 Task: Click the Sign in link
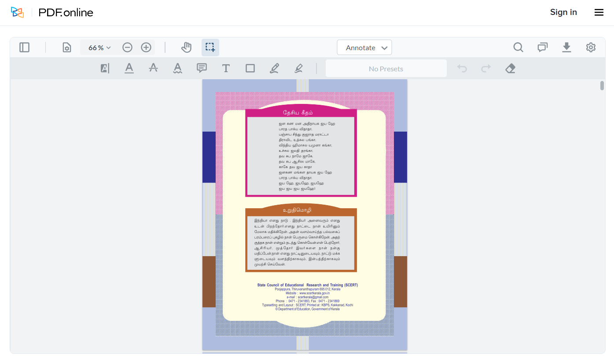(563, 12)
